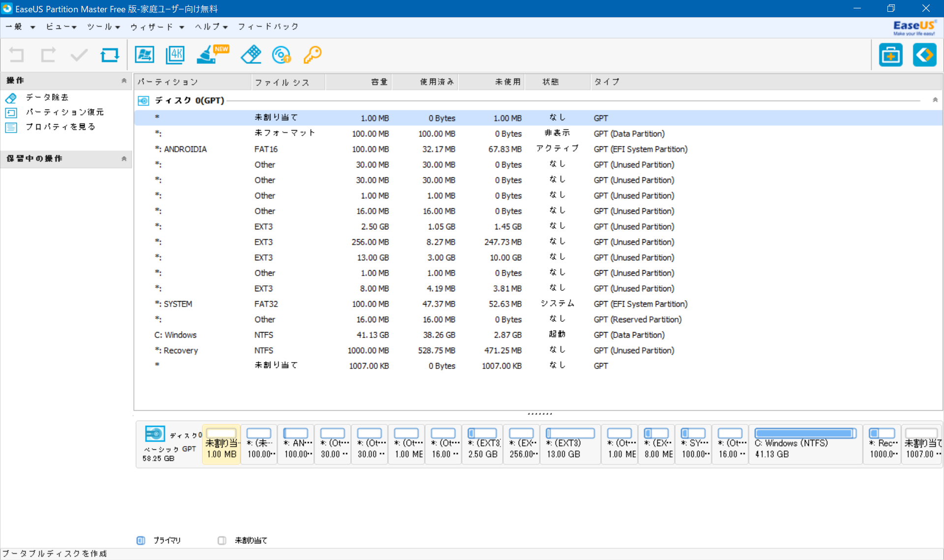This screenshot has width=944, height=560.
Task: Click the disk icon in the disk map
Action: 155,434
